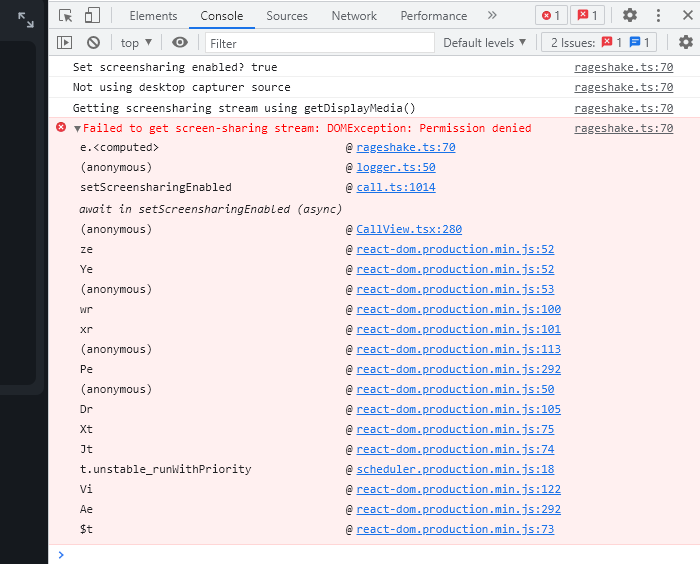
Task: Open the Default levels dropdown
Action: pyautogui.click(x=484, y=43)
